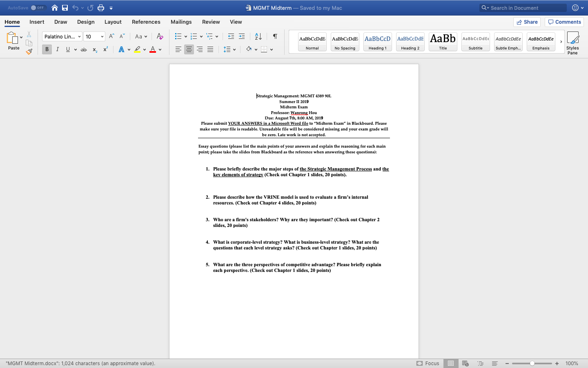
Task: Switch to Print Layout view icon
Action: (451, 363)
